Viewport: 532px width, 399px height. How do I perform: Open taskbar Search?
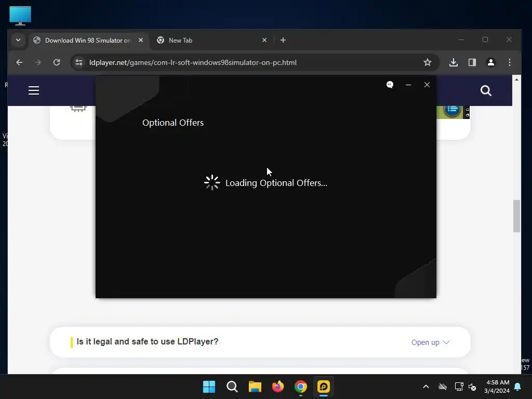click(x=232, y=387)
